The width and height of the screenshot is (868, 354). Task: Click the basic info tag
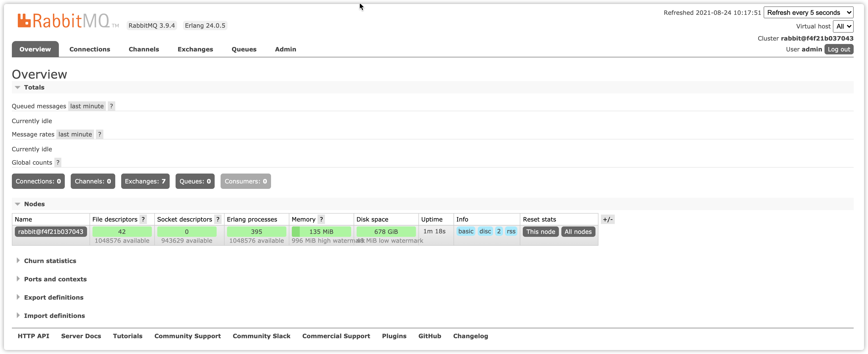pyautogui.click(x=466, y=231)
